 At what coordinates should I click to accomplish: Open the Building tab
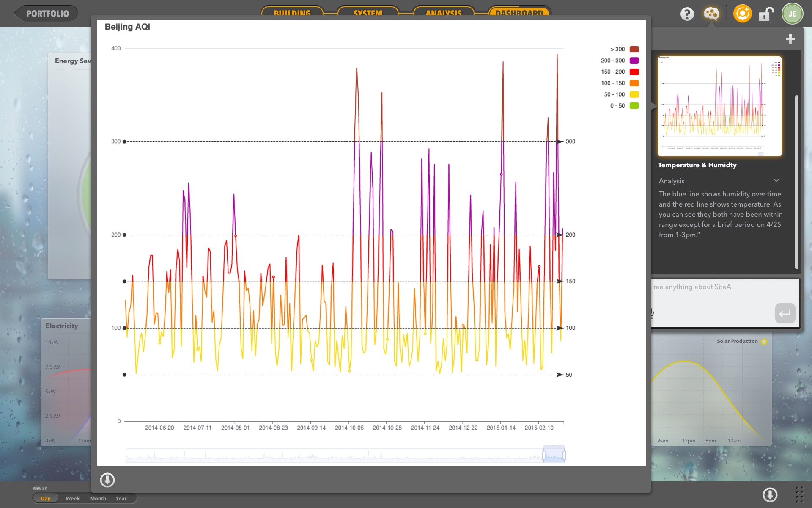click(x=292, y=13)
